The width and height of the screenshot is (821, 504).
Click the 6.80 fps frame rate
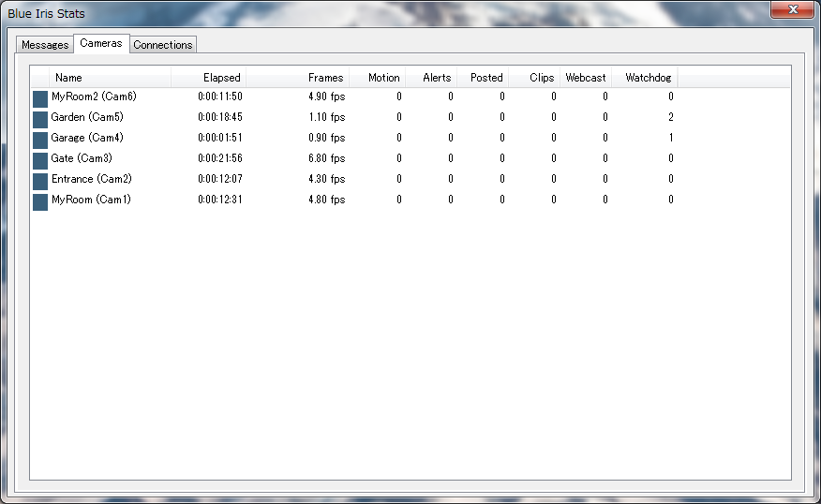point(327,158)
